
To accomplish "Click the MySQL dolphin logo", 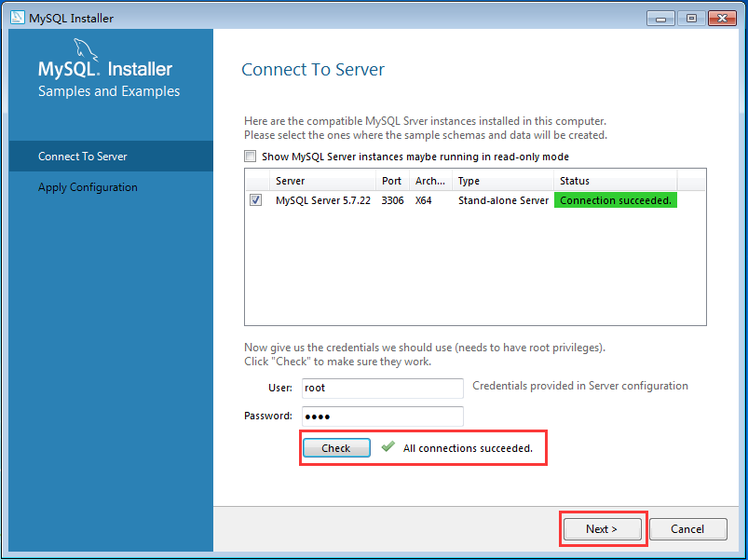I will (x=86, y=49).
